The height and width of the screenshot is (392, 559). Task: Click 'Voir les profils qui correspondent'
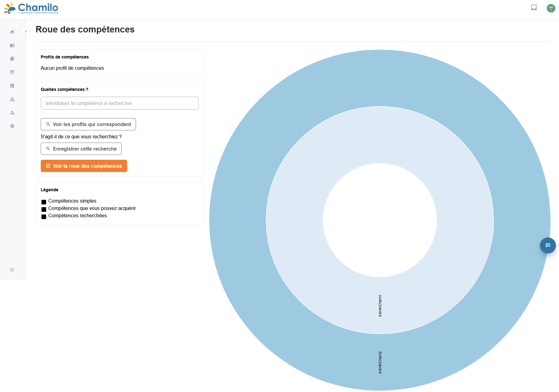[x=88, y=124]
